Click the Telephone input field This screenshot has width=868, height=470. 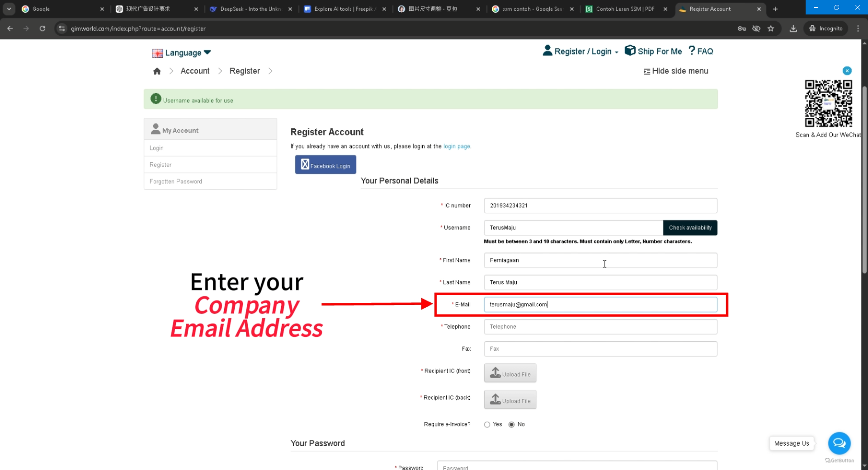[x=600, y=327]
